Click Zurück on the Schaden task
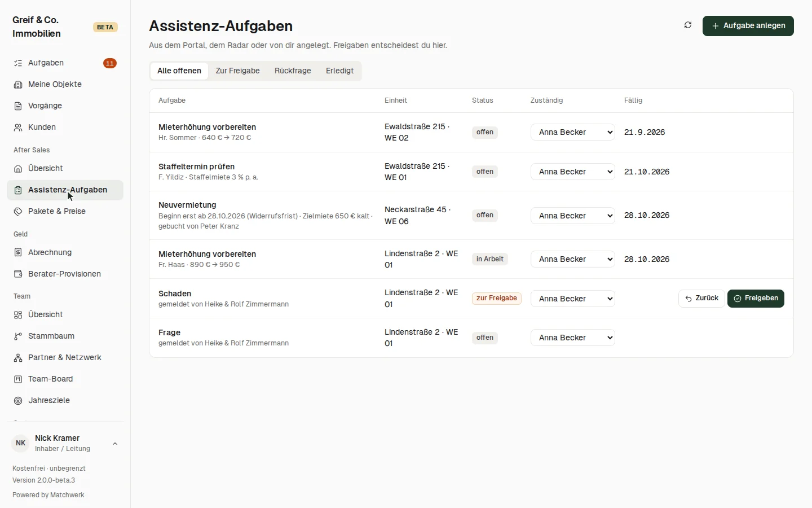The image size is (812, 508). [x=701, y=299]
